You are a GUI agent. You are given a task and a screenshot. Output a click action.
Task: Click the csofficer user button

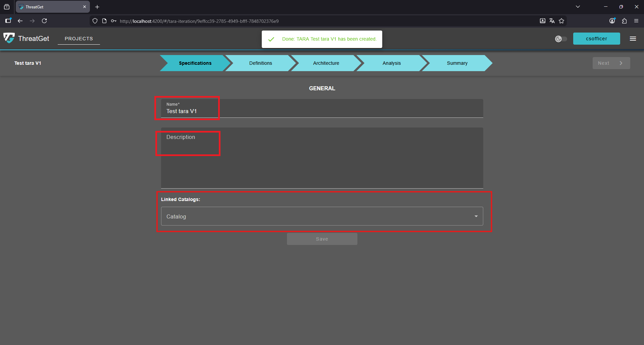tap(596, 39)
